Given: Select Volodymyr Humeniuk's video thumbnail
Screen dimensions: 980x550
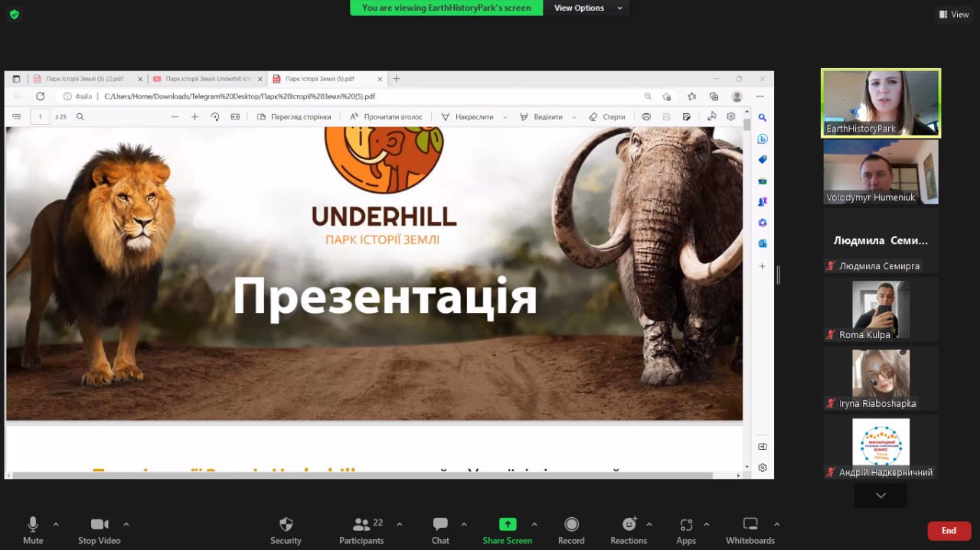Looking at the screenshot, I should pos(880,171).
